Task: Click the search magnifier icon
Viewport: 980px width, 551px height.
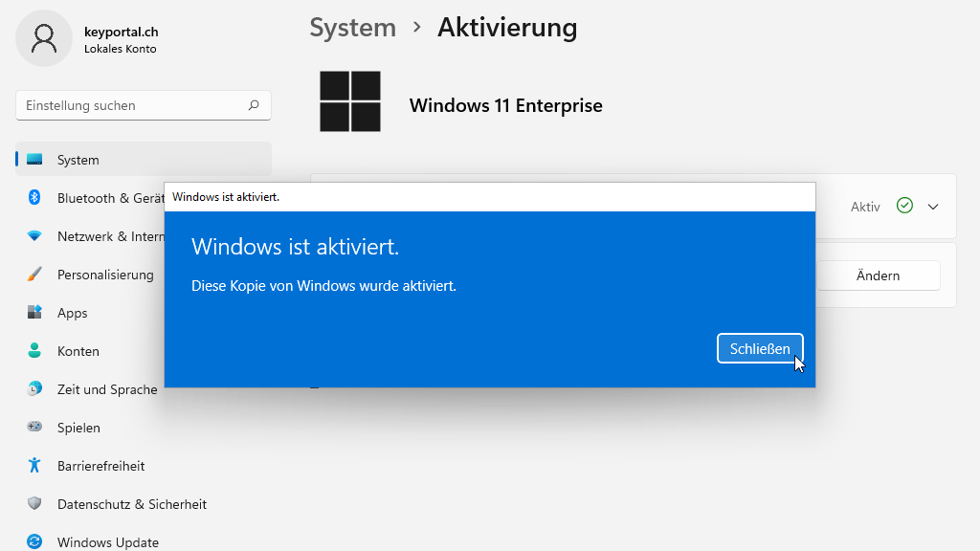Action: pos(254,105)
